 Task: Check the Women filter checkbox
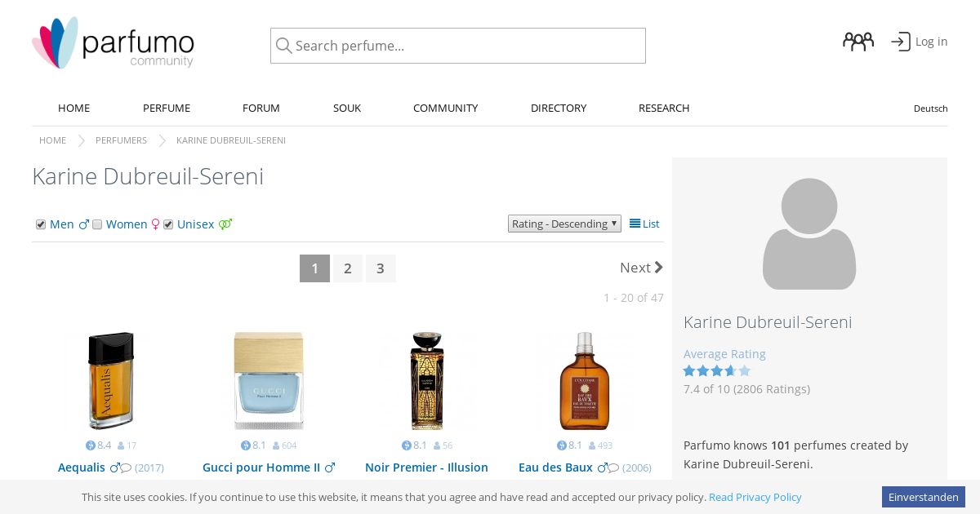coord(97,224)
